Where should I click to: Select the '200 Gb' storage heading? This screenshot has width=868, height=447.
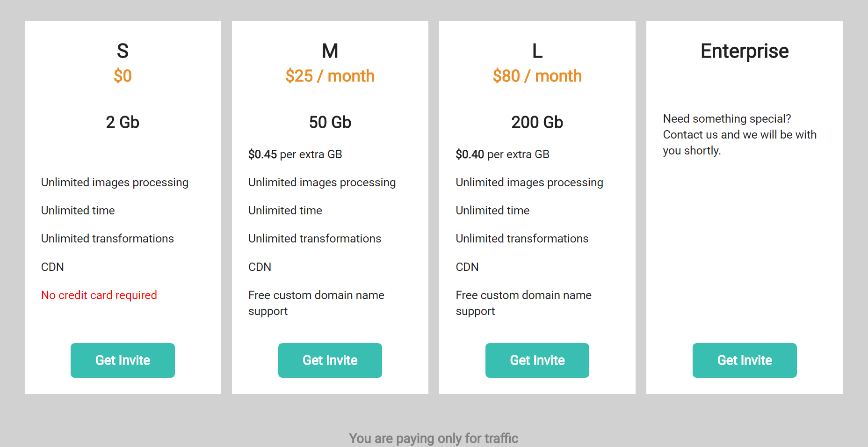click(x=537, y=122)
